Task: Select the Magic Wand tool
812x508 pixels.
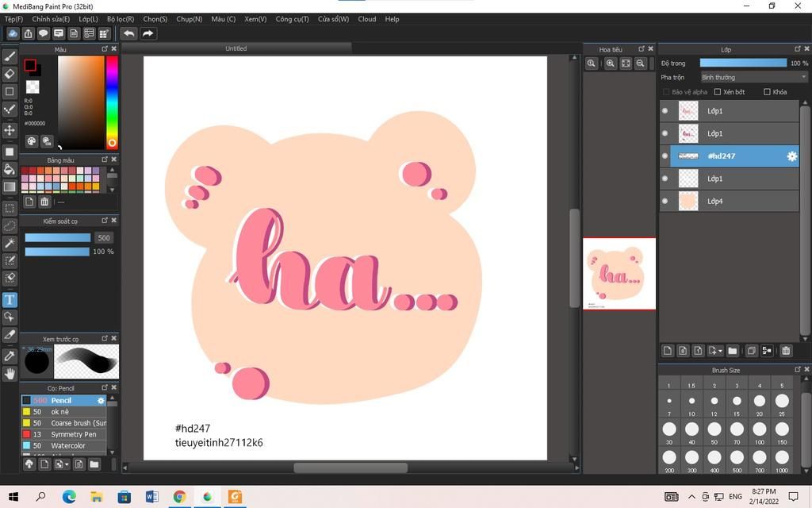Action: click(10, 243)
